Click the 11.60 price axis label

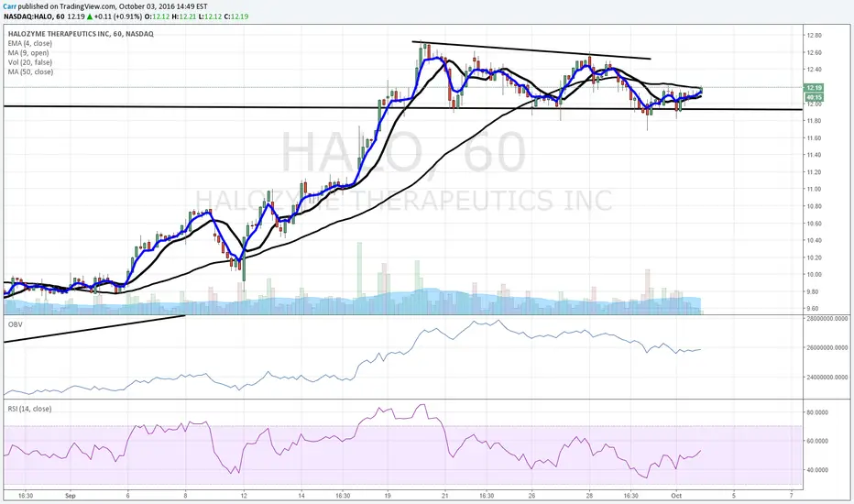pos(815,138)
